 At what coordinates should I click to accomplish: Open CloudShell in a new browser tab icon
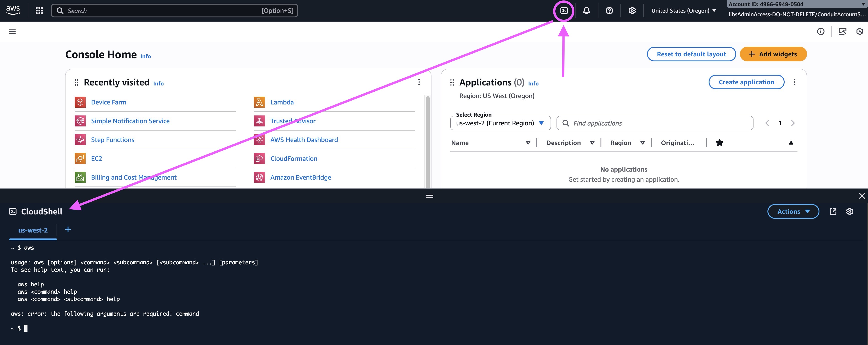pos(833,211)
